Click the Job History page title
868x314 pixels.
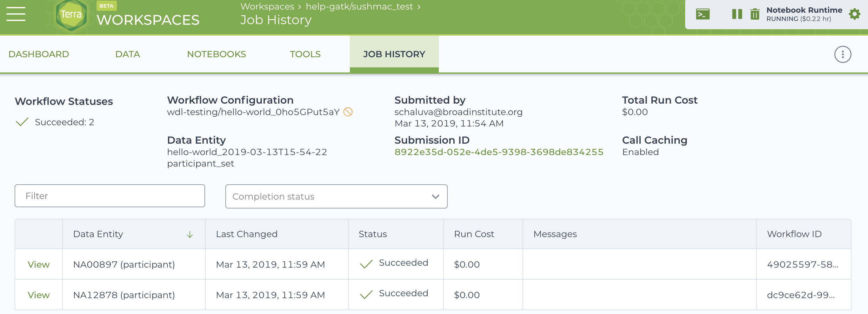pyautogui.click(x=276, y=20)
